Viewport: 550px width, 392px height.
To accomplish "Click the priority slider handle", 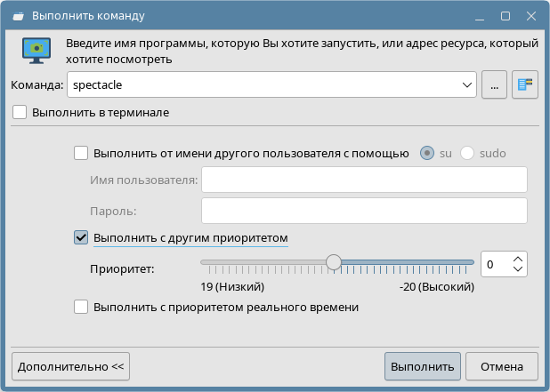I will (x=334, y=262).
